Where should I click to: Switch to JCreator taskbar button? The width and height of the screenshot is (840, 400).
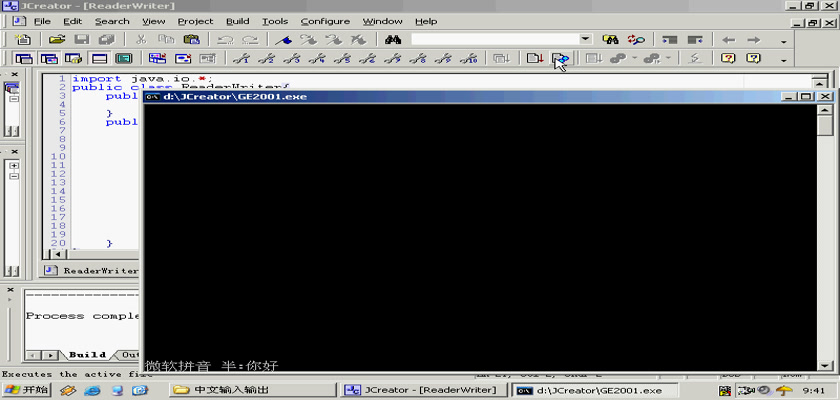tap(424, 390)
